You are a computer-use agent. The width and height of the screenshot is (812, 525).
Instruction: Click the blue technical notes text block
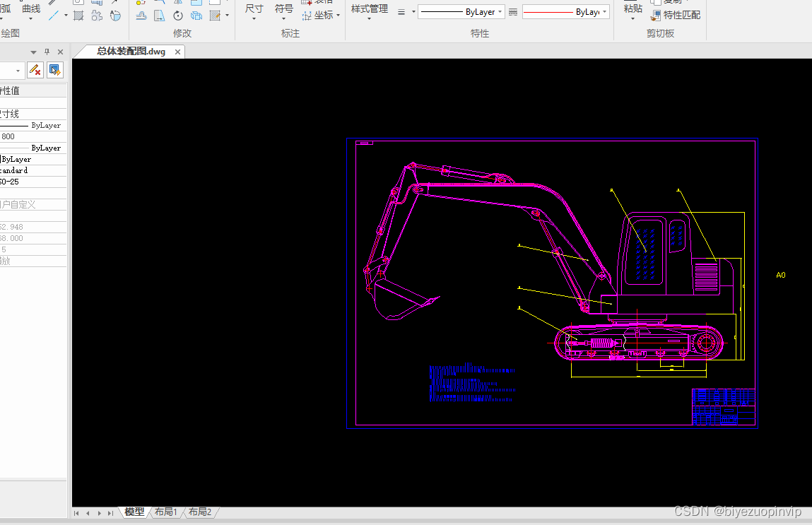point(472,382)
